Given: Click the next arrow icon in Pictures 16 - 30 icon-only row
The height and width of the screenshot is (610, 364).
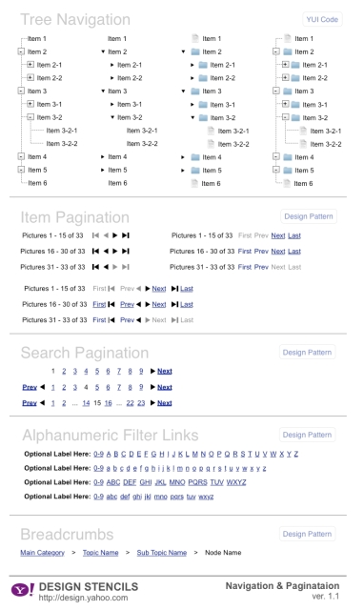Looking at the screenshot, I should [x=115, y=252].
